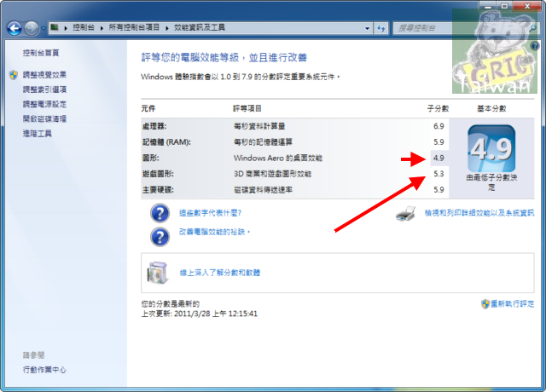Click the 遊戲圖形 row label
546x392 pixels.
click(x=158, y=174)
